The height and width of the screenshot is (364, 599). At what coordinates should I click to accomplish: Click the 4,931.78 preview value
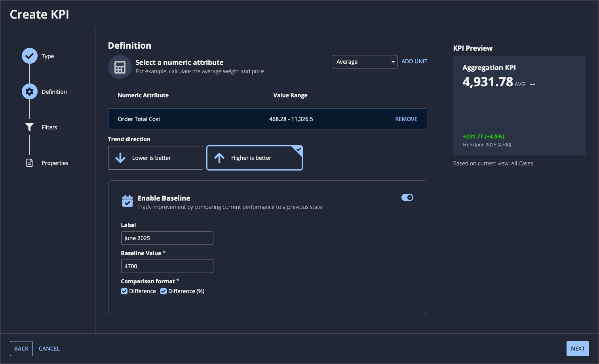pyautogui.click(x=488, y=82)
